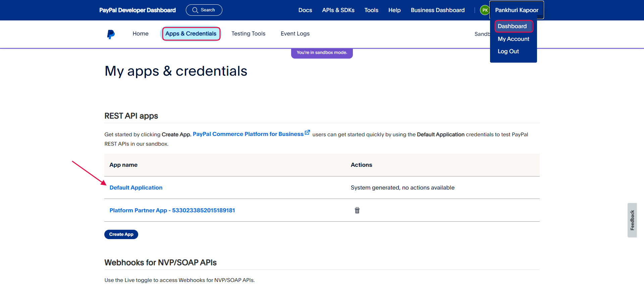Follow the PayPal Commerce Platform for Business link

point(248,134)
